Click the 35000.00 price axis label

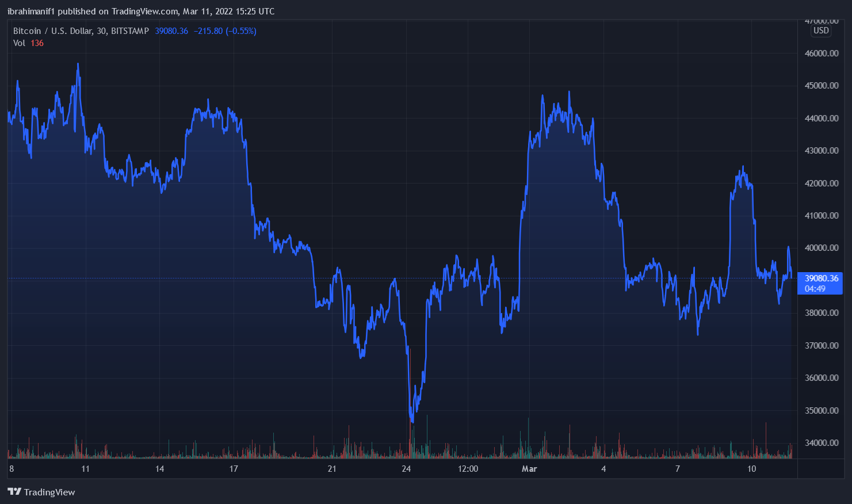821,411
